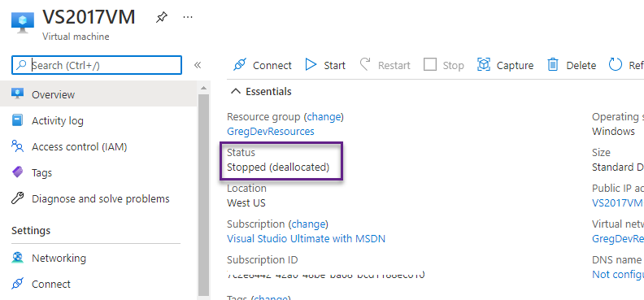Open the GregDevResources resource group link
644x300 pixels.
271,132
